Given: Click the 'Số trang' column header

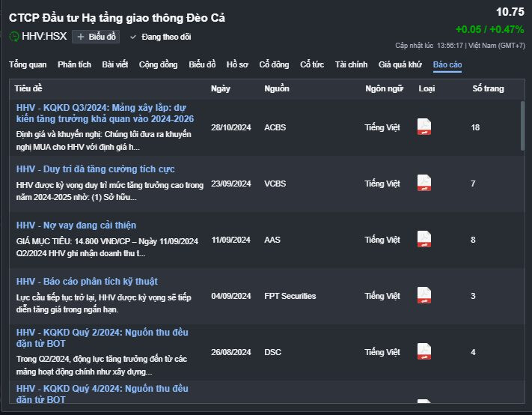Looking at the screenshot, I should 488,88.
